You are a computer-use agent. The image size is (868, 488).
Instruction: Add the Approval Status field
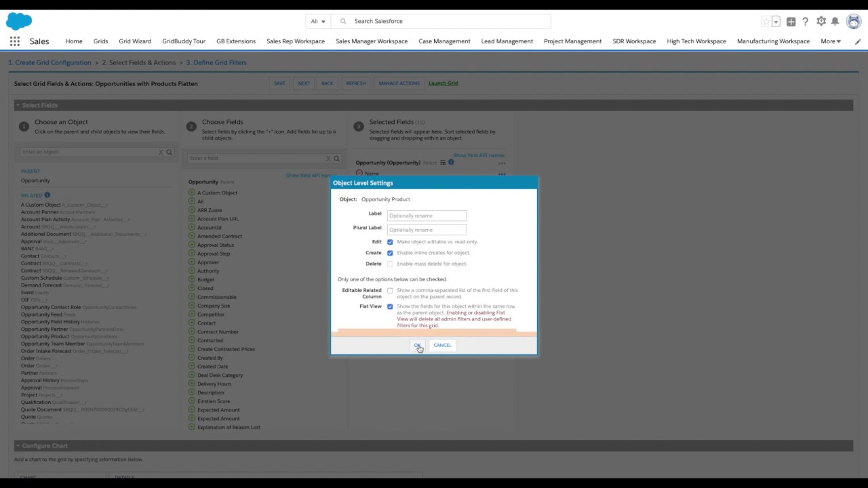[x=192, y=245]
